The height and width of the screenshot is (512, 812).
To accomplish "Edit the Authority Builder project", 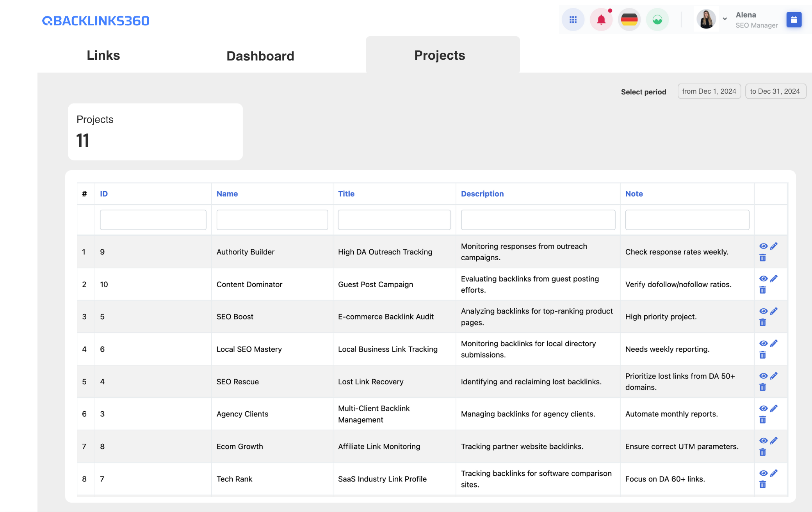I will pyautogui.click(x=774, y=246).
